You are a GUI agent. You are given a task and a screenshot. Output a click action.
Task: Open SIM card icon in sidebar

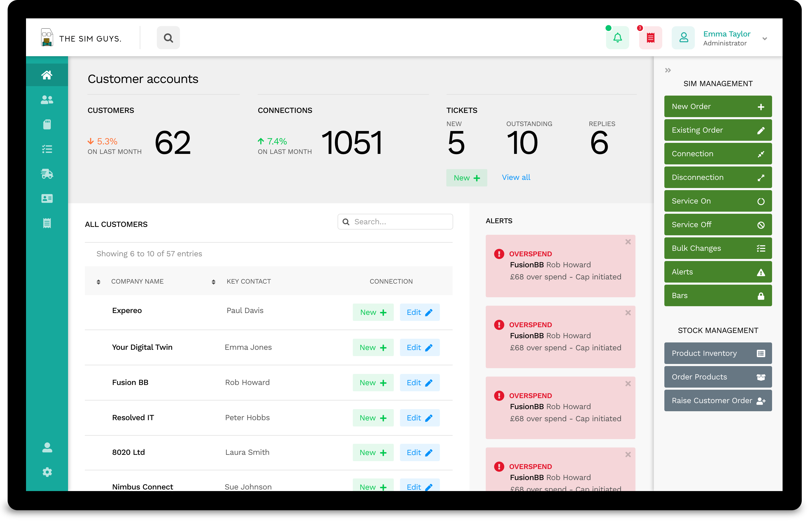[47, 124]
